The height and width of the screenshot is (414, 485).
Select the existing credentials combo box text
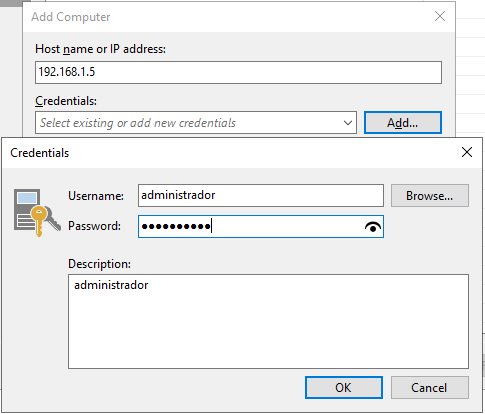138,123
